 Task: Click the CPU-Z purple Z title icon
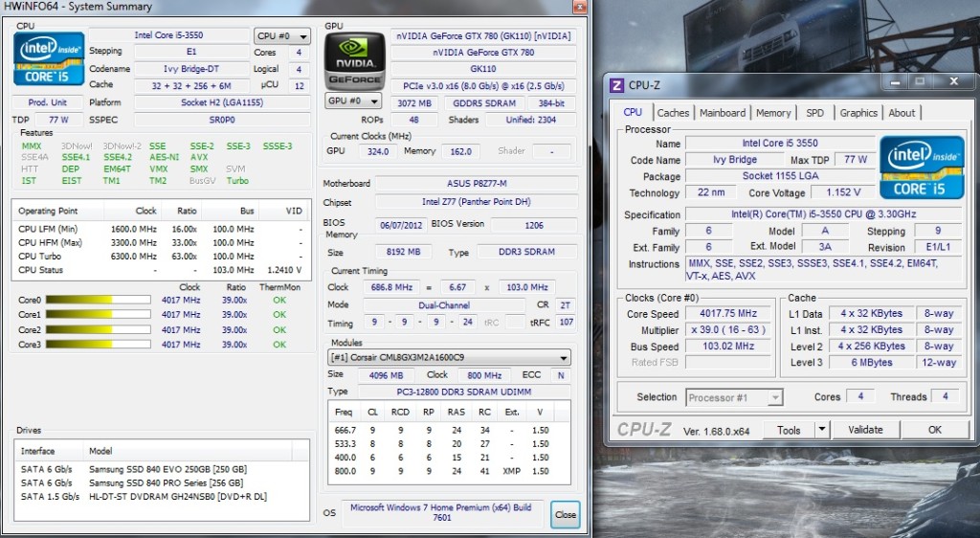click(x=616, y=85)
